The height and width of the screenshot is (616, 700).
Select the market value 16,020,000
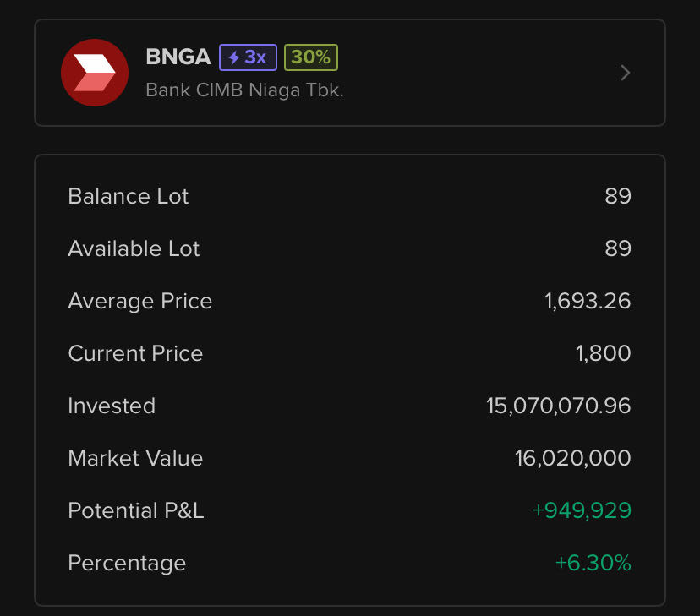572,458
